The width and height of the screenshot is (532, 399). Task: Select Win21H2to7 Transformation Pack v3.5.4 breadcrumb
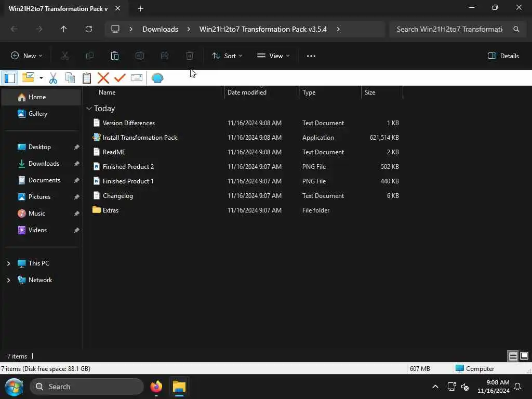tap(263, 29)
